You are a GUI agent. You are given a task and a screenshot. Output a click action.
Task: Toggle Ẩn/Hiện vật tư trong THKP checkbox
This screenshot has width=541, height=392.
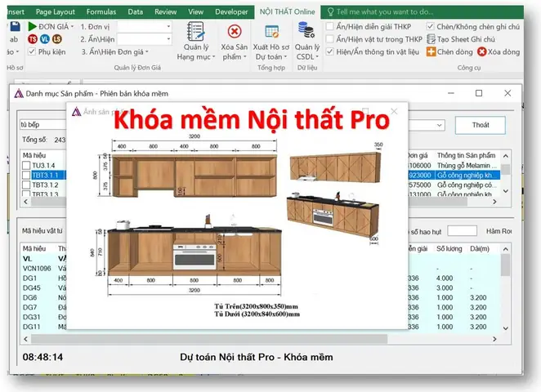point(330,39)
